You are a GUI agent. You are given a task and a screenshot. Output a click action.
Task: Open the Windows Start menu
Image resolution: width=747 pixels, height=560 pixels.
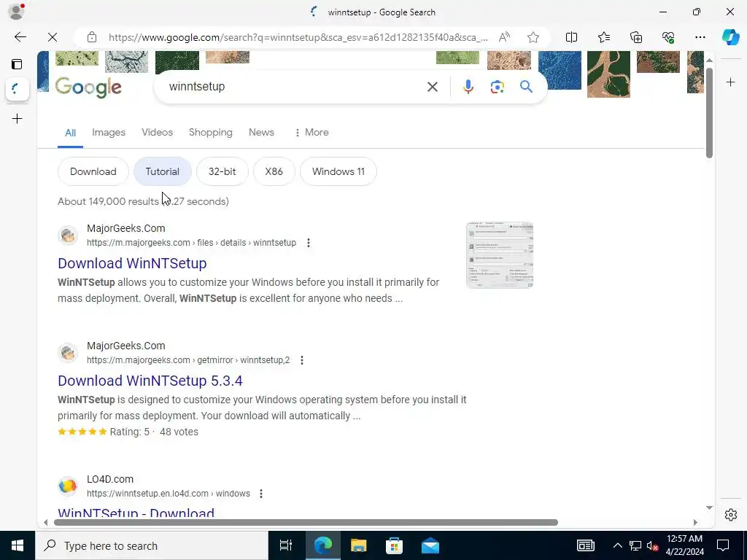pyautogui.click(x=18, y=545)
